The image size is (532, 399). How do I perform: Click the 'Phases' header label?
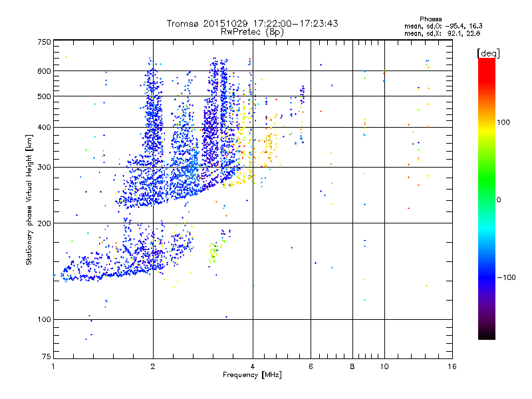pos(430,19)
